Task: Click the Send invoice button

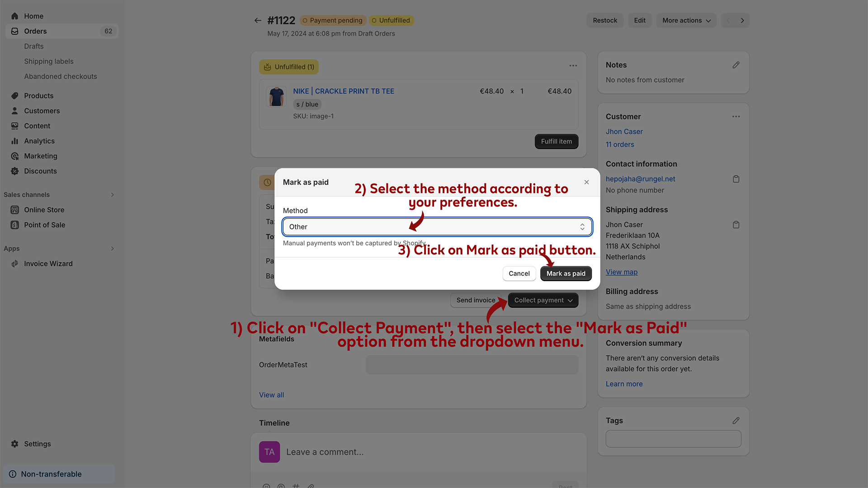Action: tap(476, 300)
